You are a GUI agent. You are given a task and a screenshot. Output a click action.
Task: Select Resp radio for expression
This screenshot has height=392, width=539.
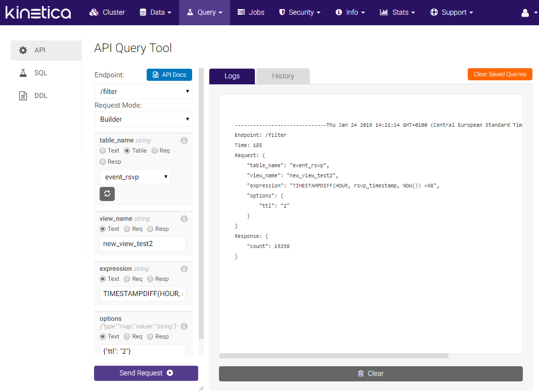(150, 279)
